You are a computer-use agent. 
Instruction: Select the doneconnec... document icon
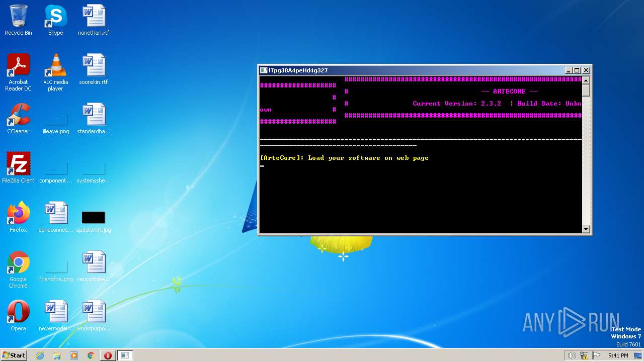tap(56, 217)
